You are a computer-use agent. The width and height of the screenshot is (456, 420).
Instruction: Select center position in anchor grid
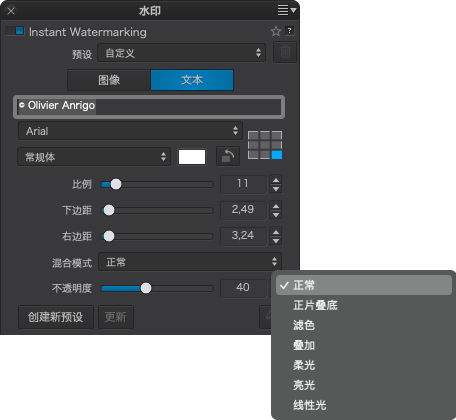click(265, 145)
